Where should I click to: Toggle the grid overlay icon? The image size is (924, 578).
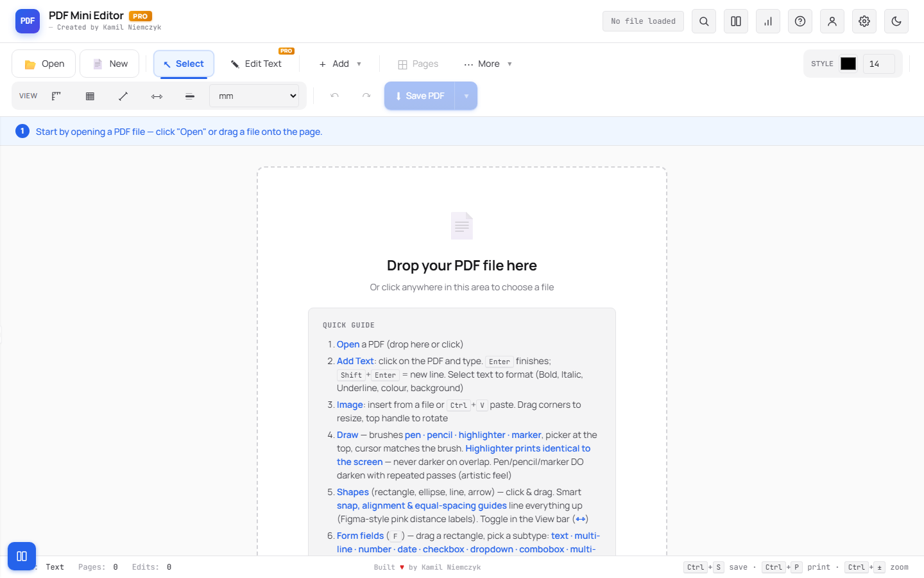pos(90,96)
